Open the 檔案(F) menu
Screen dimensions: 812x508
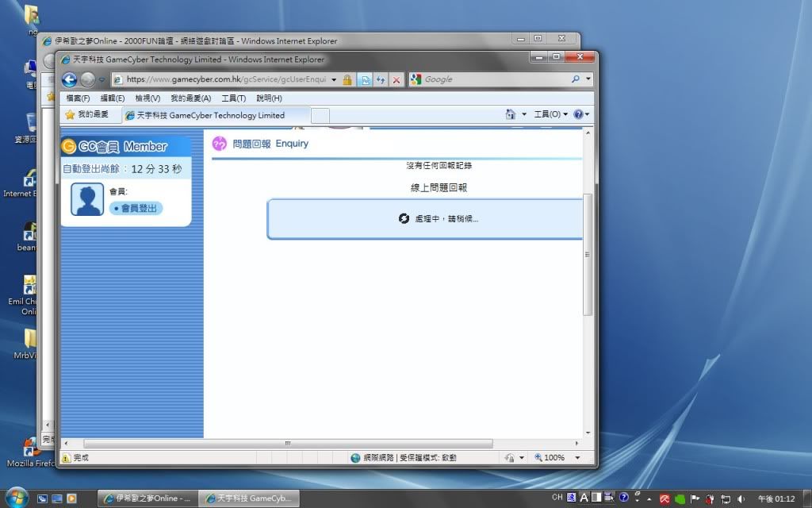click(78, 98)
